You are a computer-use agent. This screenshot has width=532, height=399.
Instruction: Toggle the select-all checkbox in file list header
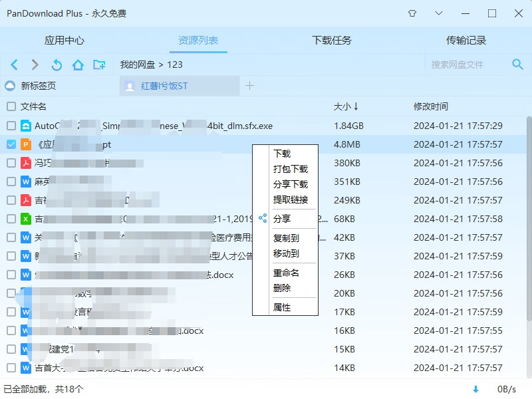pyautogui.click(x=11, y=106)
